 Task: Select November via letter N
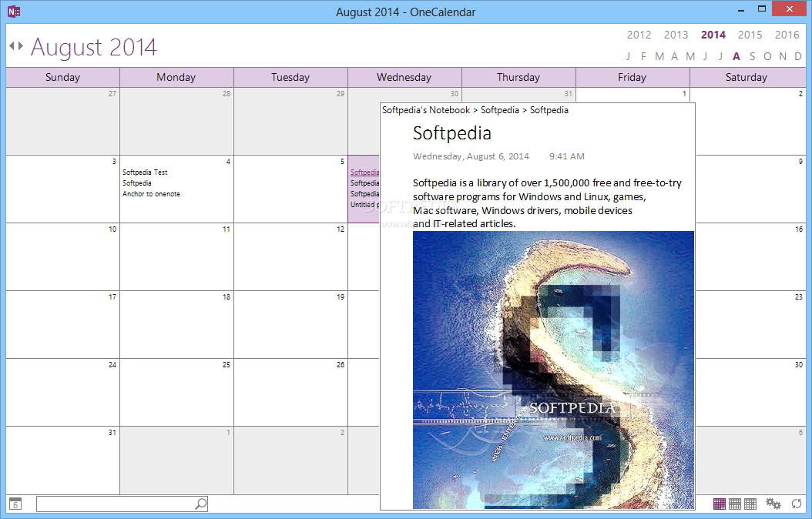[x=783, y=56]
